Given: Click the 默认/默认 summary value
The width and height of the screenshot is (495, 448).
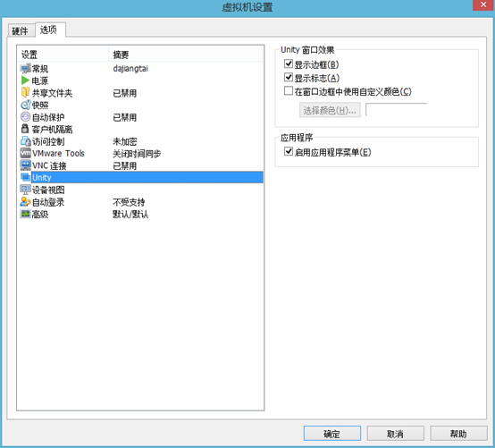Looking at the screenshot, I should 130,215.
